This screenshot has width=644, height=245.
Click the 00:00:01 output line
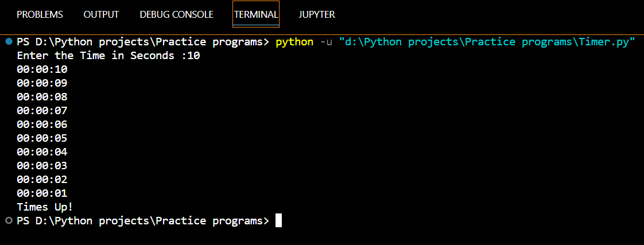coord(42,193)
